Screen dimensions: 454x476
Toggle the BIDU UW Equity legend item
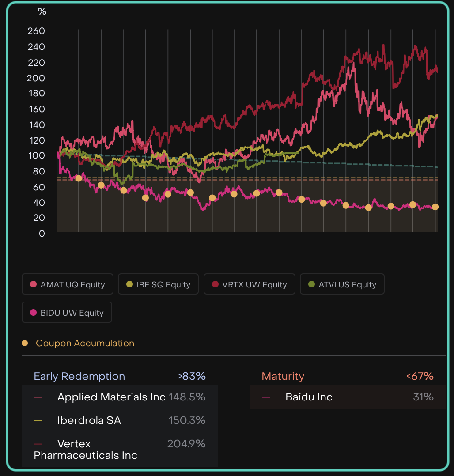coord(67,313)
